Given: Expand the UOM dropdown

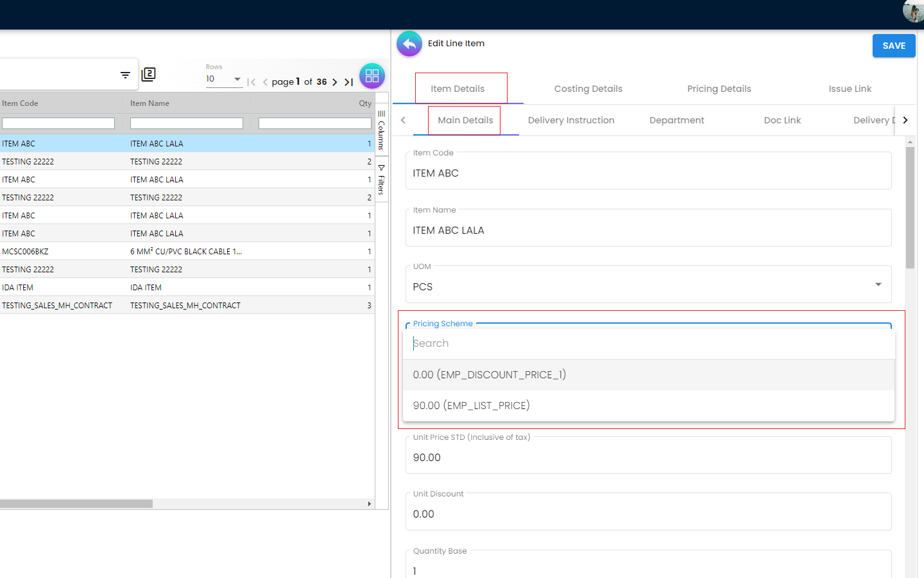Looking at the screenshot, I should (x=878, y=285).
